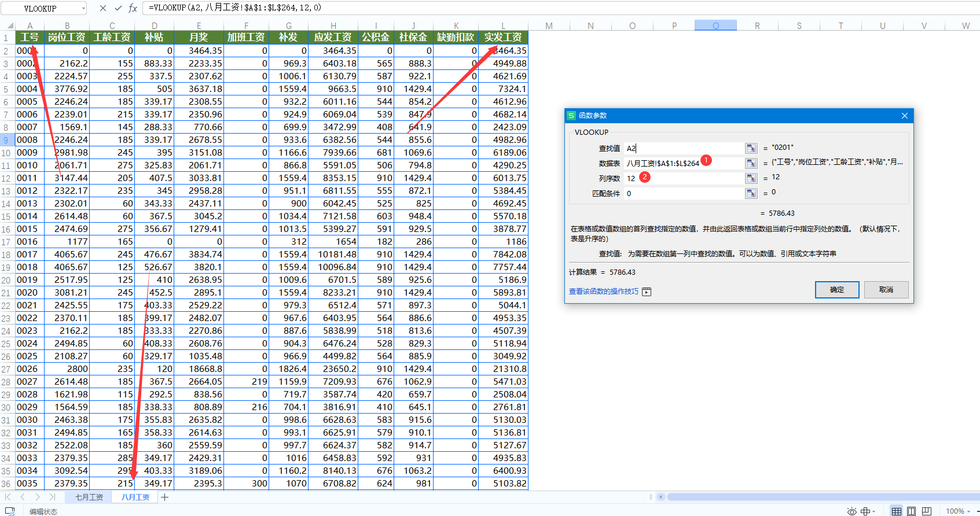Click 应发工资 header cell

333,37
